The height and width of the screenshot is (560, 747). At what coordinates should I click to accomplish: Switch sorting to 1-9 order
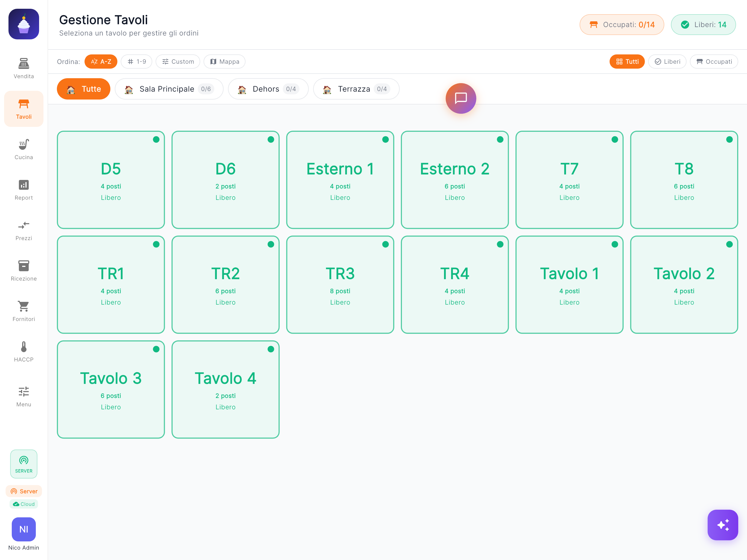136,62
